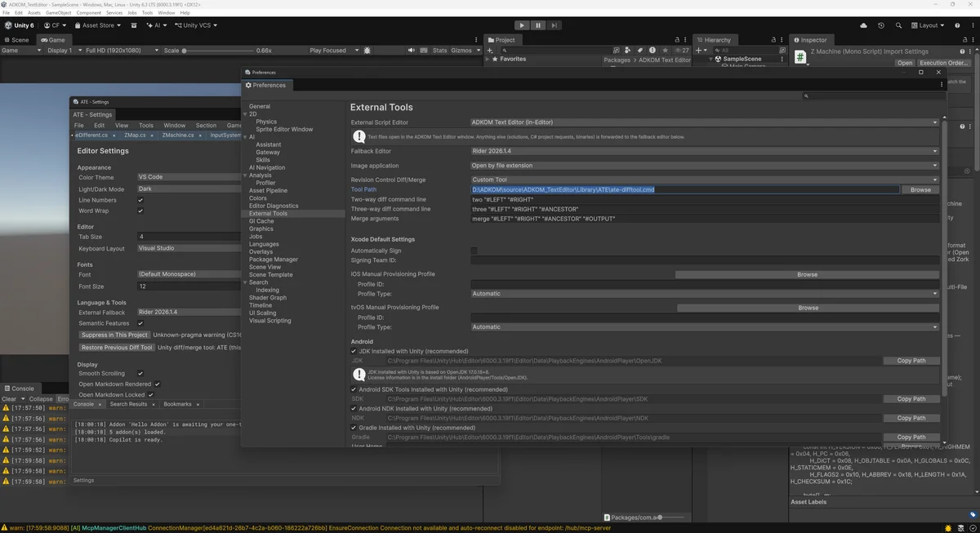
Task: Toggle Semantic Features checkbox in ATE Settings
Action: pos(140,323)
